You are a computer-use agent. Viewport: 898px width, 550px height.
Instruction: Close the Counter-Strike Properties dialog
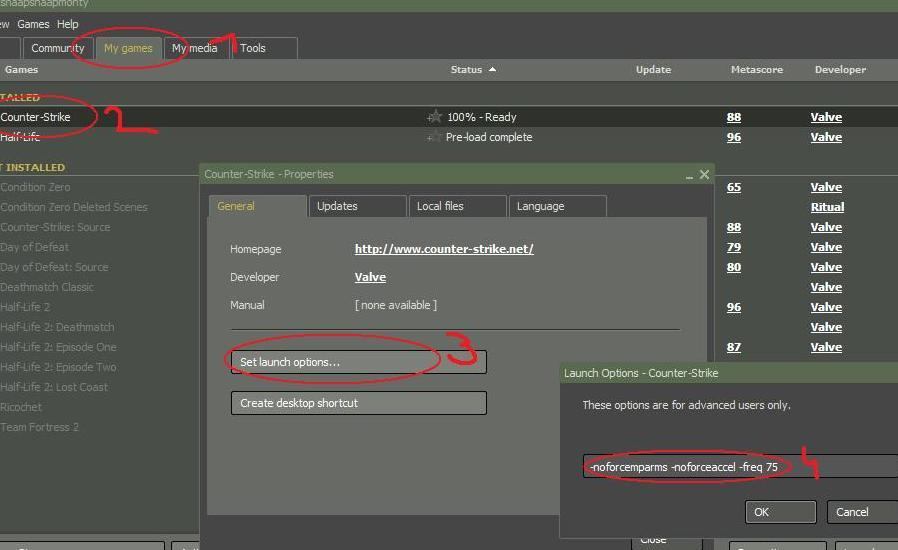(x=704, y=174)
